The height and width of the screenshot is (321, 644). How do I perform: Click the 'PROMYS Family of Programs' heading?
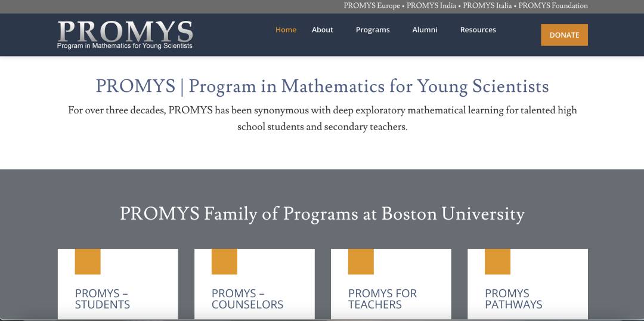[322, 214]
